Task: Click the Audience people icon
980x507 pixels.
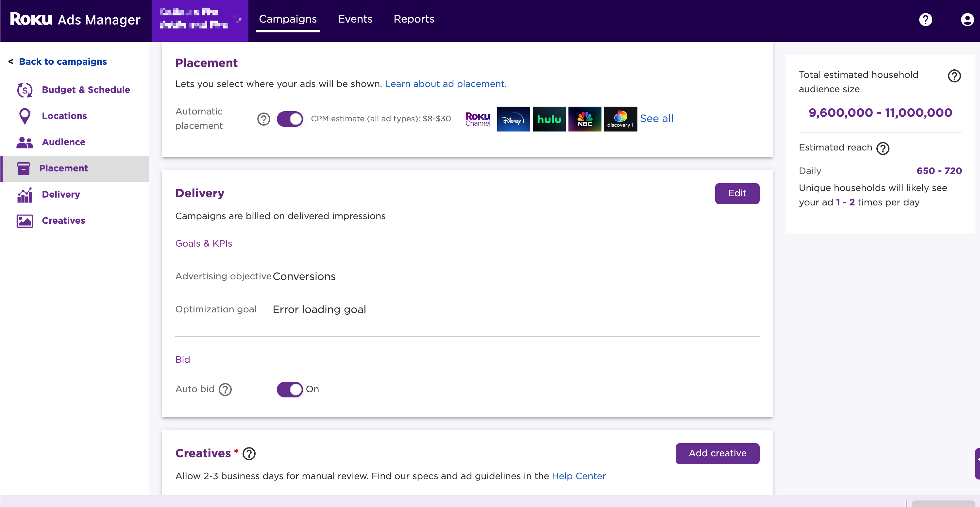Action: [25, 142]
